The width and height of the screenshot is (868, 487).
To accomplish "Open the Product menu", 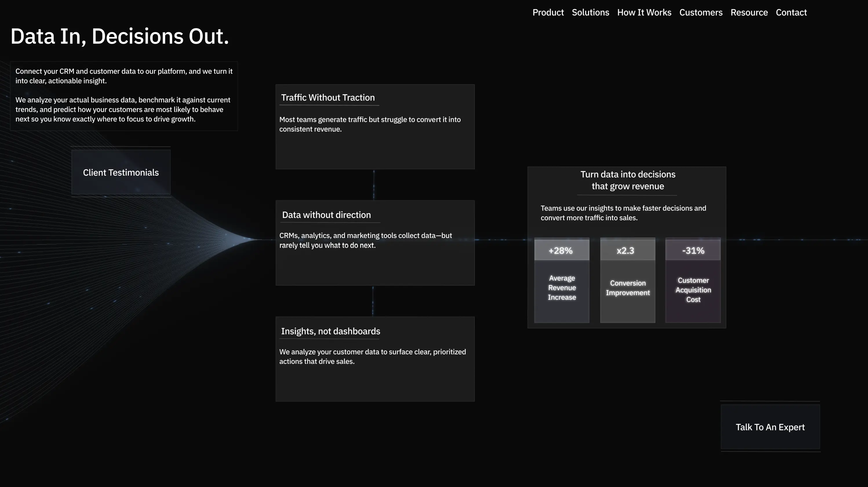I will [x=548, y=12].
